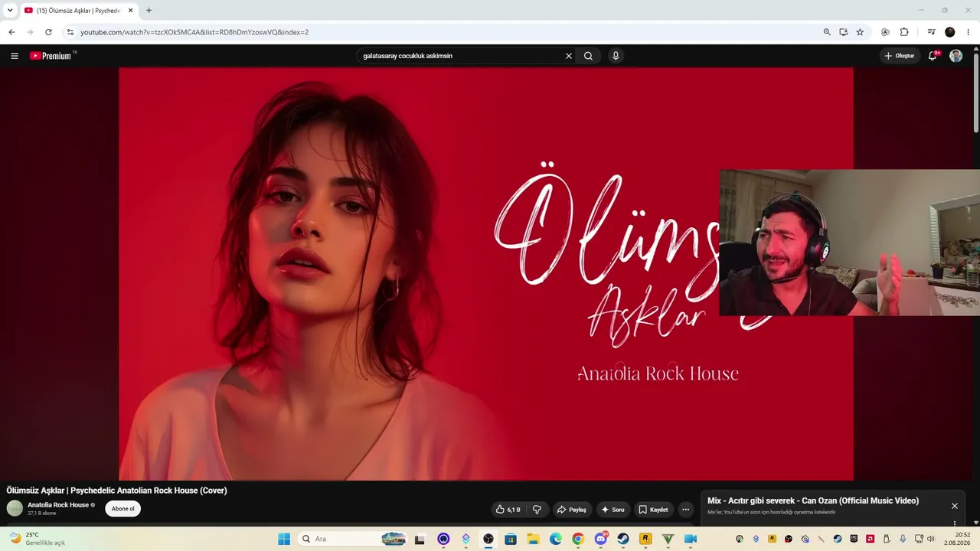View site information icon in address bar
Image resolution: width=980 pixels, height=551 pixels.
pyautogui.click(x=70, y=32)
